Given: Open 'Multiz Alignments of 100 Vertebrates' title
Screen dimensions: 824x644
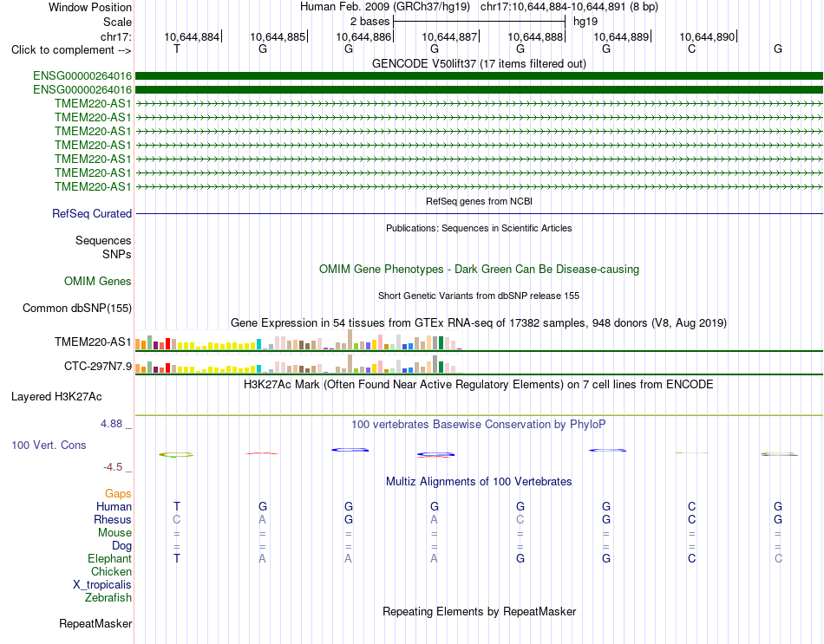Looking at the screenshot, I should 479,482.
